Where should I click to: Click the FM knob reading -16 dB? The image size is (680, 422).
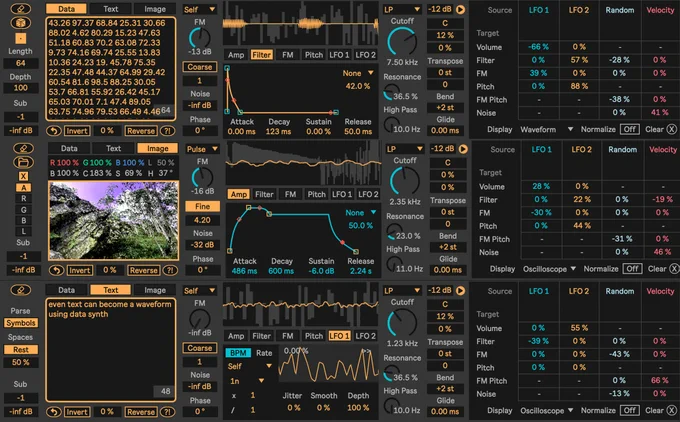pos(202,178)
